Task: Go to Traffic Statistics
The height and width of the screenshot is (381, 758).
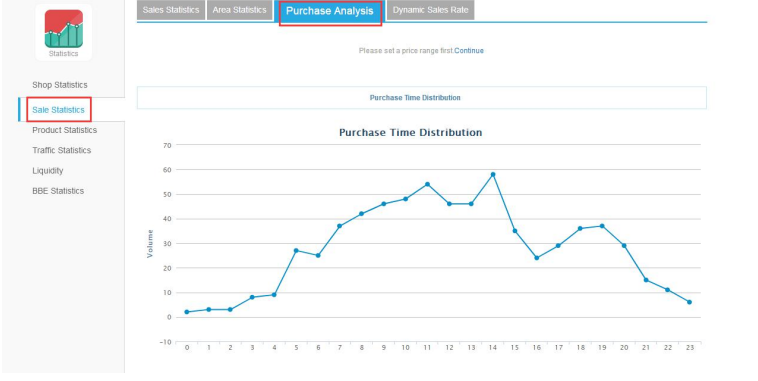Action: pos(61,150)
